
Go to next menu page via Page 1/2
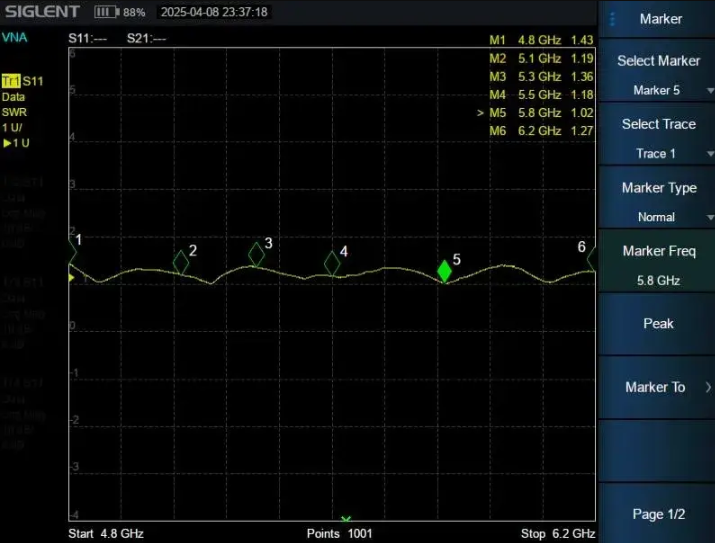point(657,514)
